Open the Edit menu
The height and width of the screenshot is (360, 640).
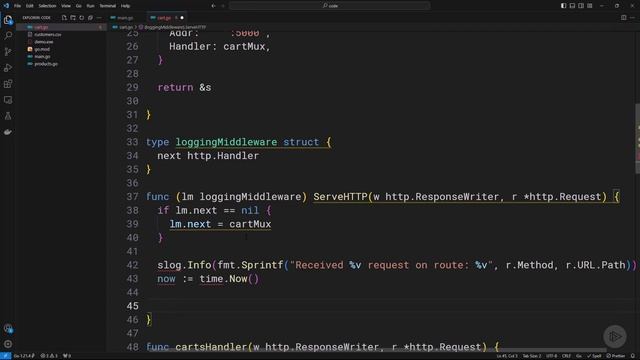click(30, 6)
